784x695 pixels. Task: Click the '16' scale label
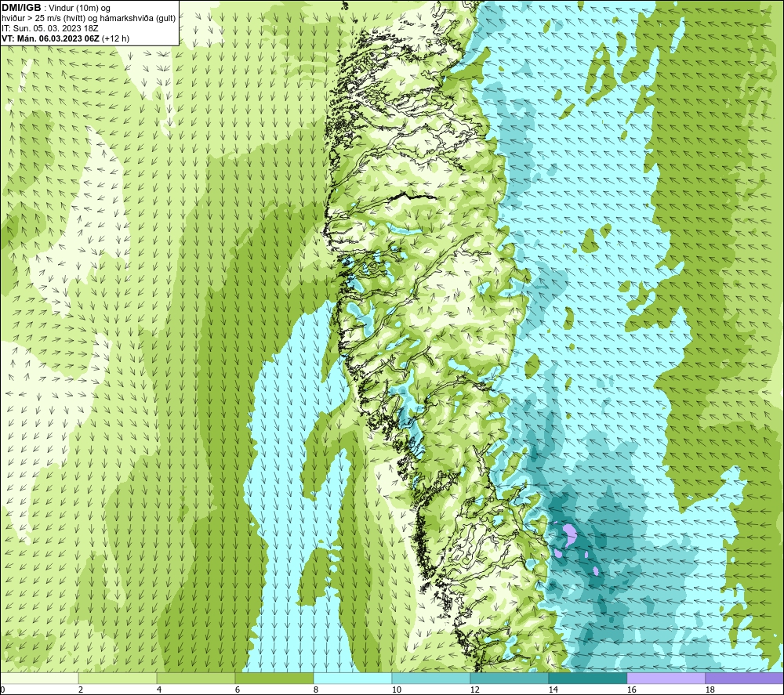pyautogui.click(x=631, y=690)
